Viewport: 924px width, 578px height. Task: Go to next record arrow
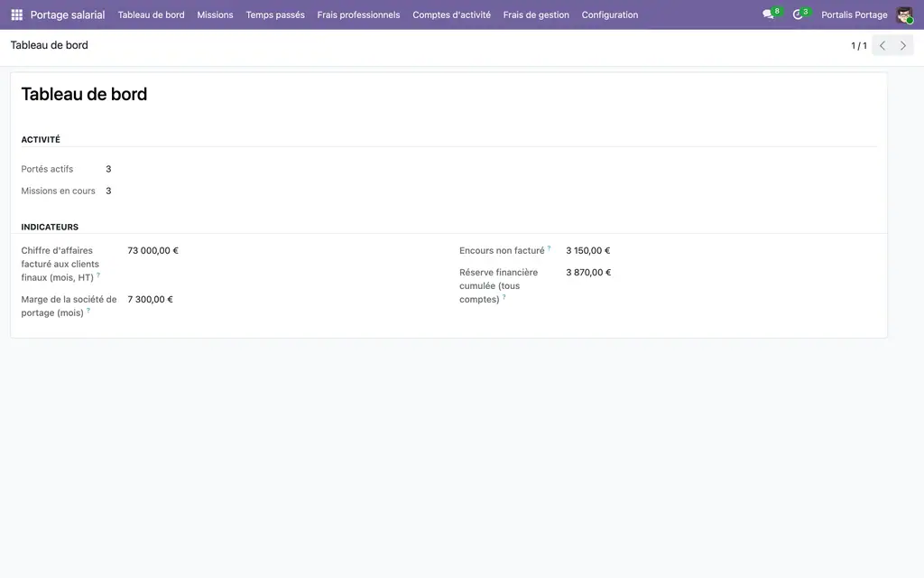click(x=902, y=45)
